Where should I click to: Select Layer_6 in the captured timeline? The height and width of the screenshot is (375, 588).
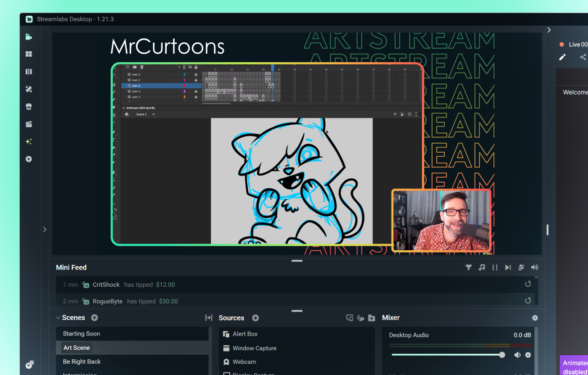161,86
